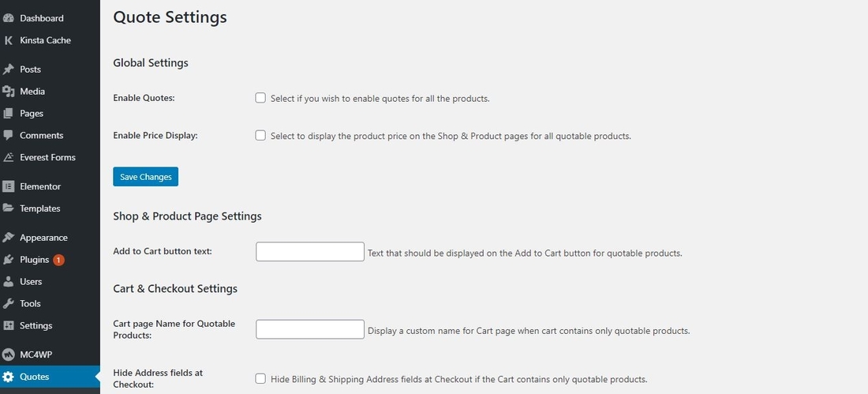Image resolution: width=868 pixels, height=394 pixels.
Task: Click the Kinsta Cache K icon
Action: point(8,40)
